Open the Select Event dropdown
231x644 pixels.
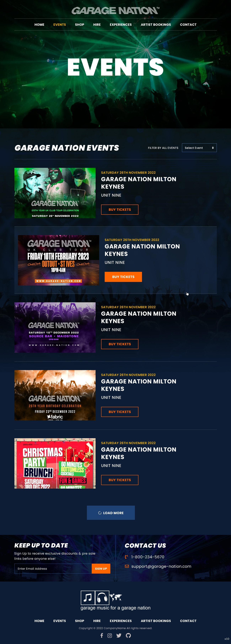(x=199, y=148)
